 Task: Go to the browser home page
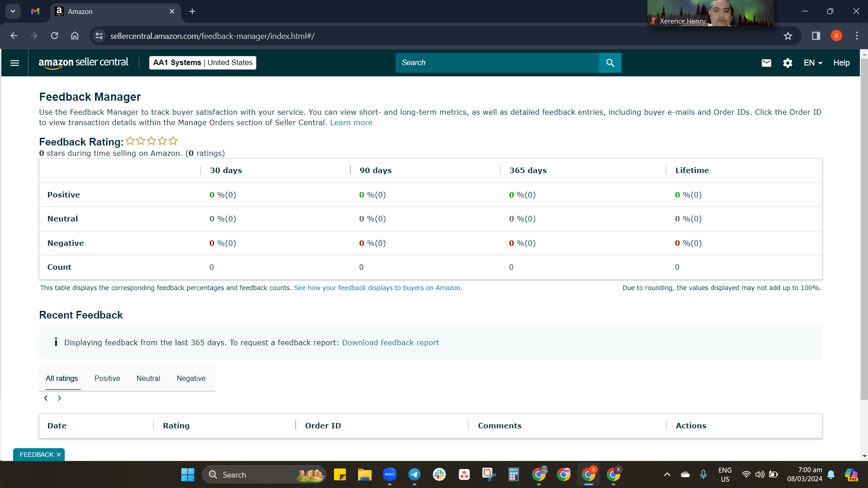click(x=75, y=36)
